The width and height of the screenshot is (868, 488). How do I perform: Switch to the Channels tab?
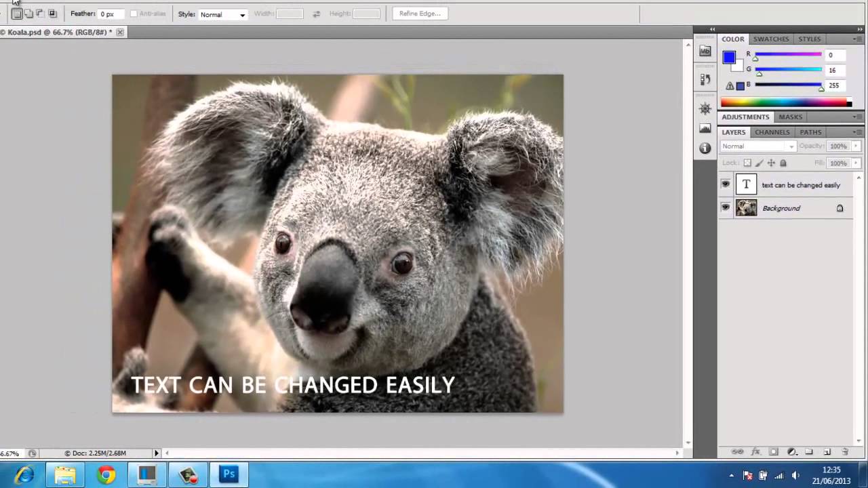coord(772,132)
